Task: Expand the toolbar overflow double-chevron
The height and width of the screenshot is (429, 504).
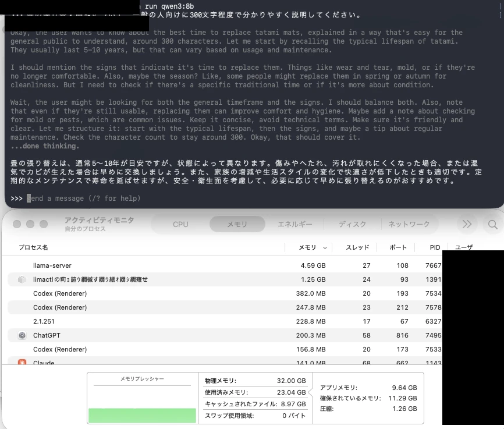Action: pos(467,224)
